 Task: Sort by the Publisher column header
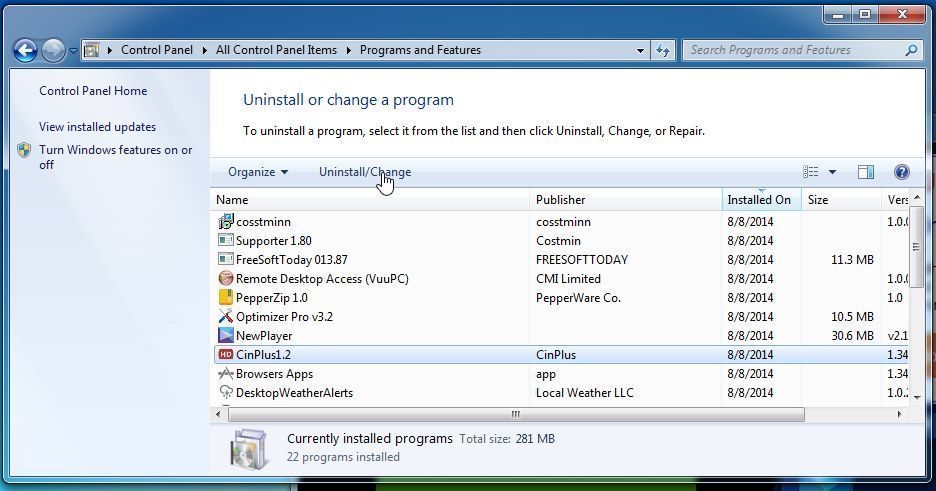point(626,199)
